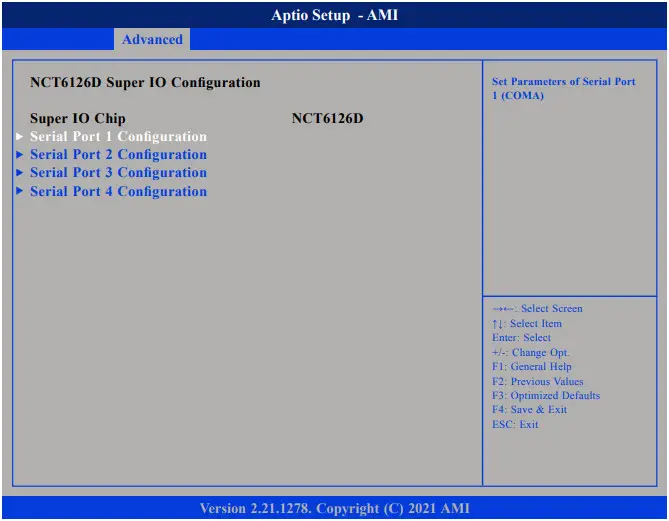
Task: Click the F3: Optimized Defaults hint
Action: tap(546, 396)
